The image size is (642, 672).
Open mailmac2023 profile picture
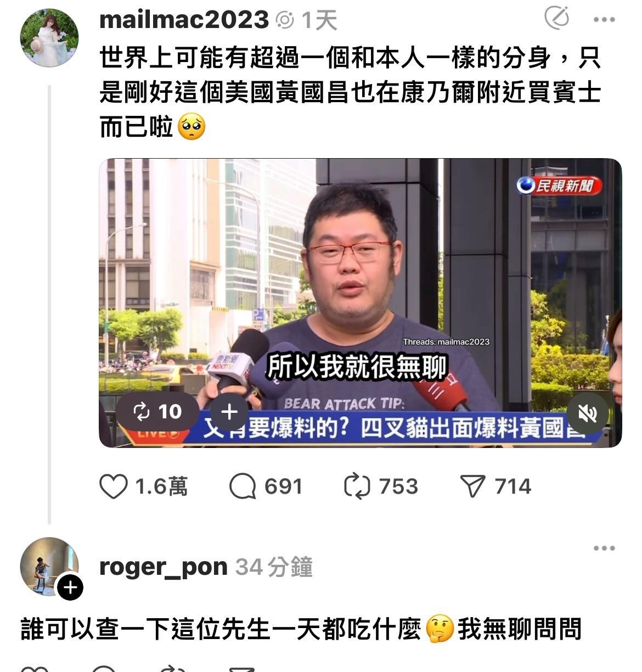tap(49, 38)
